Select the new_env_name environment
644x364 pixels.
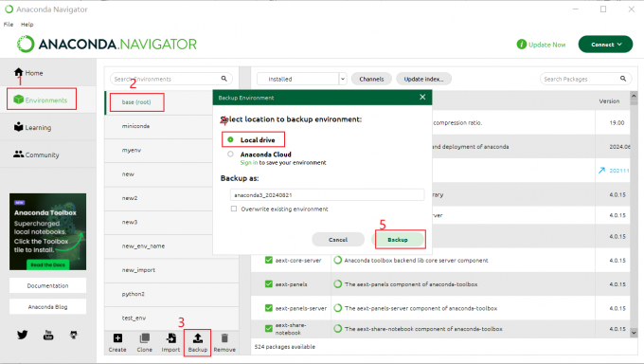[x=171, y=246]
